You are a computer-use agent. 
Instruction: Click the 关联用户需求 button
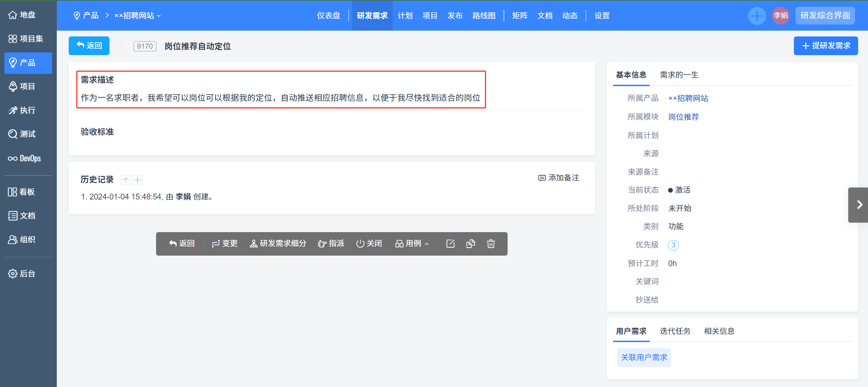[x=644, y=357]
